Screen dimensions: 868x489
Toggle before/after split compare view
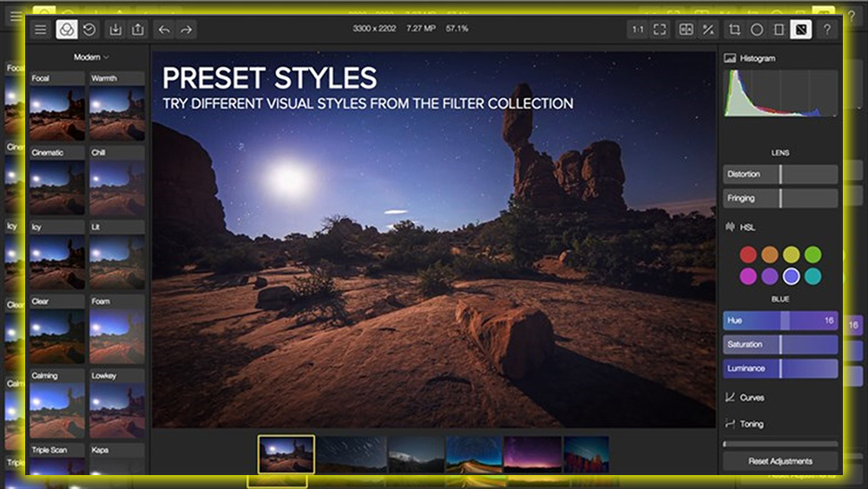(x=687, y=30)
